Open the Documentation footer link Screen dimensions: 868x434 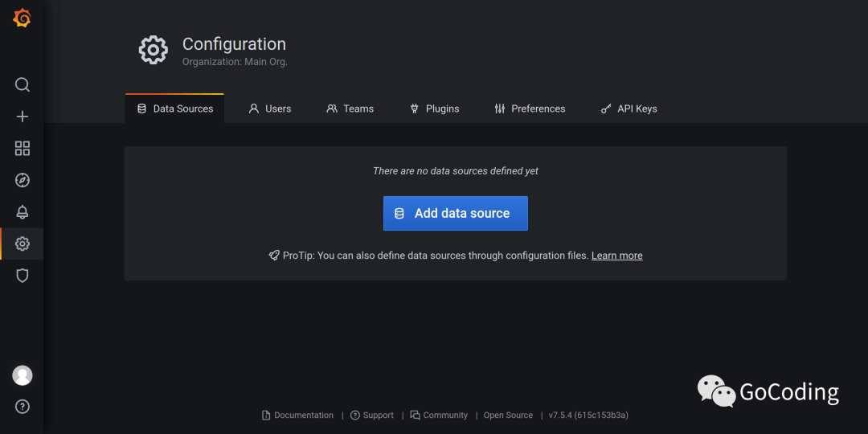click(x=303, y=416)
